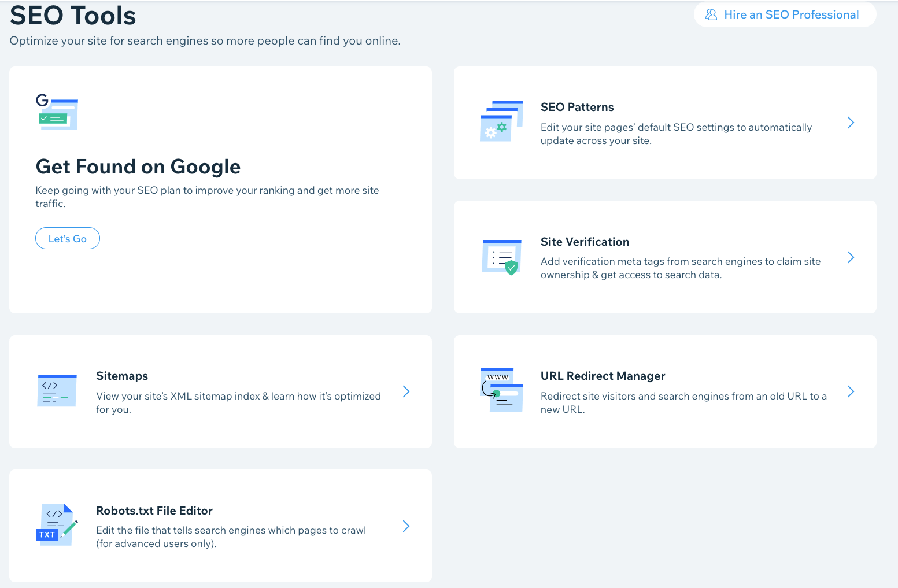
Task: Click the Sitemaps heading
Action: click(122, 375)
